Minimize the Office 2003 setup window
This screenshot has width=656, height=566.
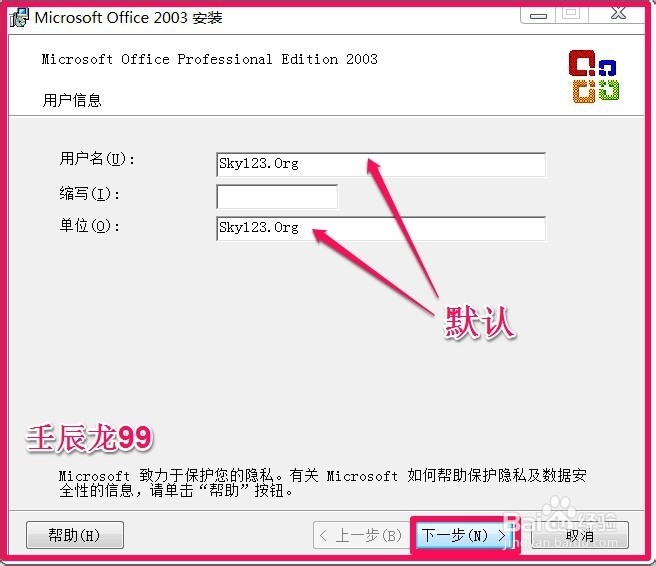[538, 15]
